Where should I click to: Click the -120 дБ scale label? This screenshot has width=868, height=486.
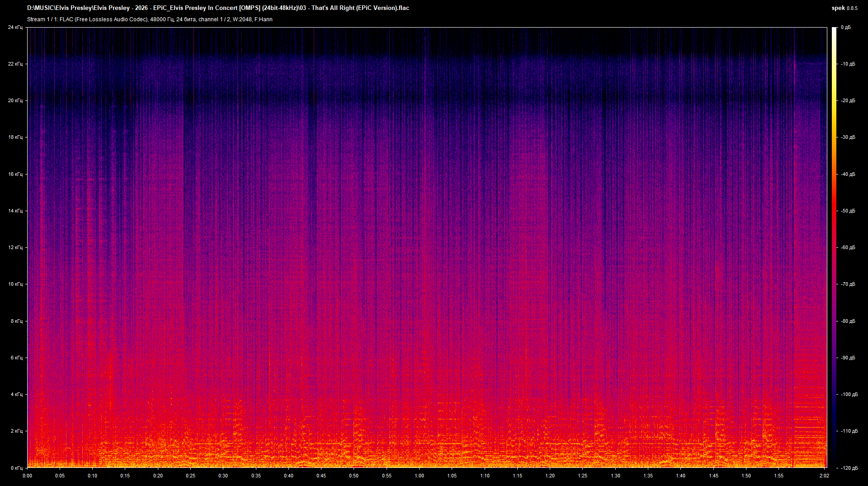pyautogui.click(x=849, y=468)
